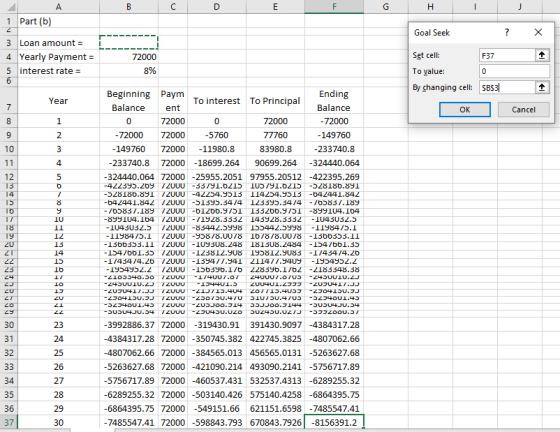
Task: Select To Principal value 77760
Action: coord(275,135)
